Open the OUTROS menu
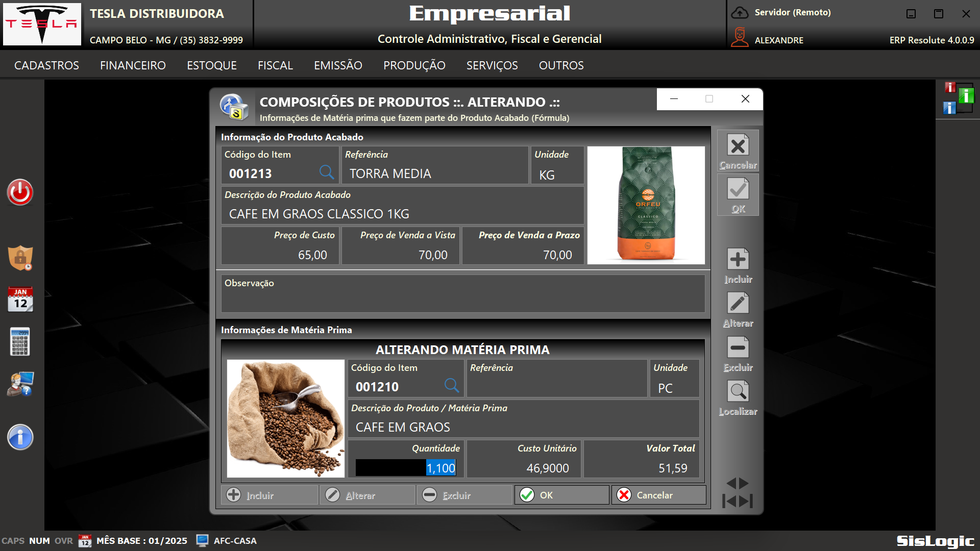This screenshot has width=980, height=551. point(561,65)
